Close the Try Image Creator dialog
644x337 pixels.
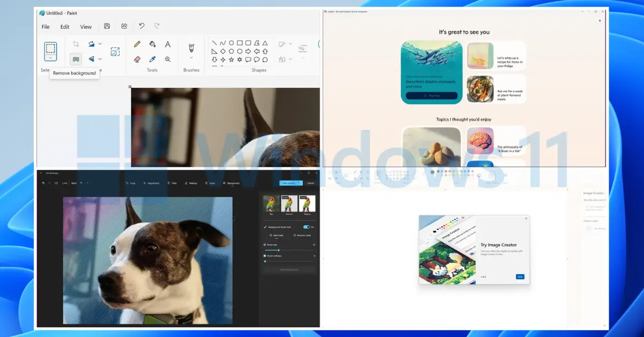(526, 218)
